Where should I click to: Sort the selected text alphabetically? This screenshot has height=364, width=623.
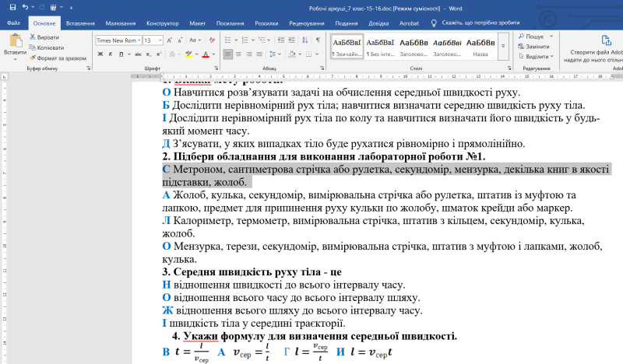pos(304,40)
